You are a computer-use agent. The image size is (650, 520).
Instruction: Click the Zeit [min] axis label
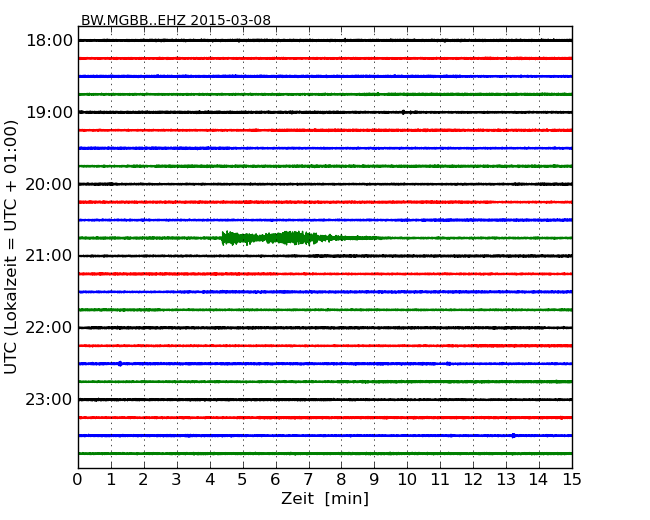point(325,498)
